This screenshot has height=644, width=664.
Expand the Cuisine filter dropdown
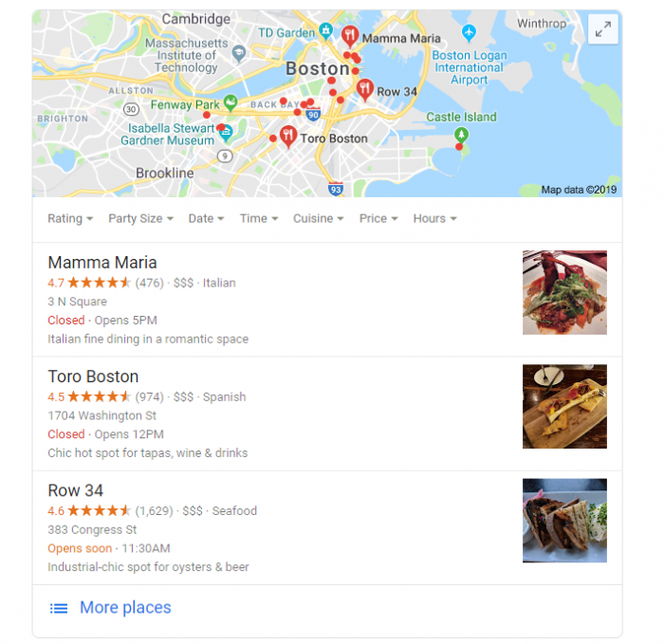318,218
